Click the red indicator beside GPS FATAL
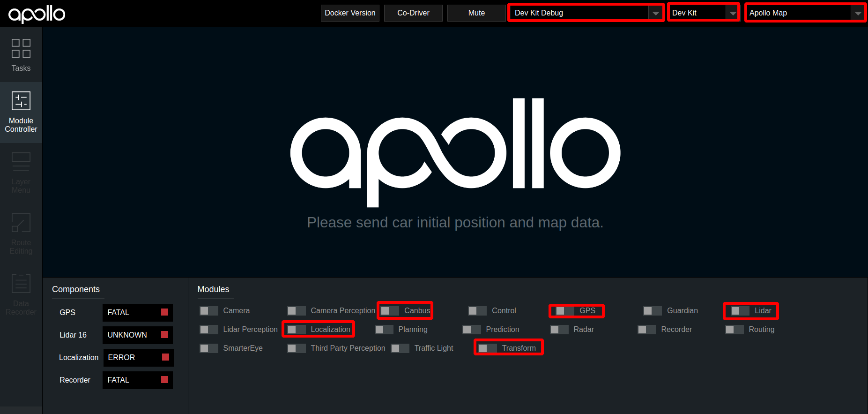This screenshot has height=414, width=868. 164,312
